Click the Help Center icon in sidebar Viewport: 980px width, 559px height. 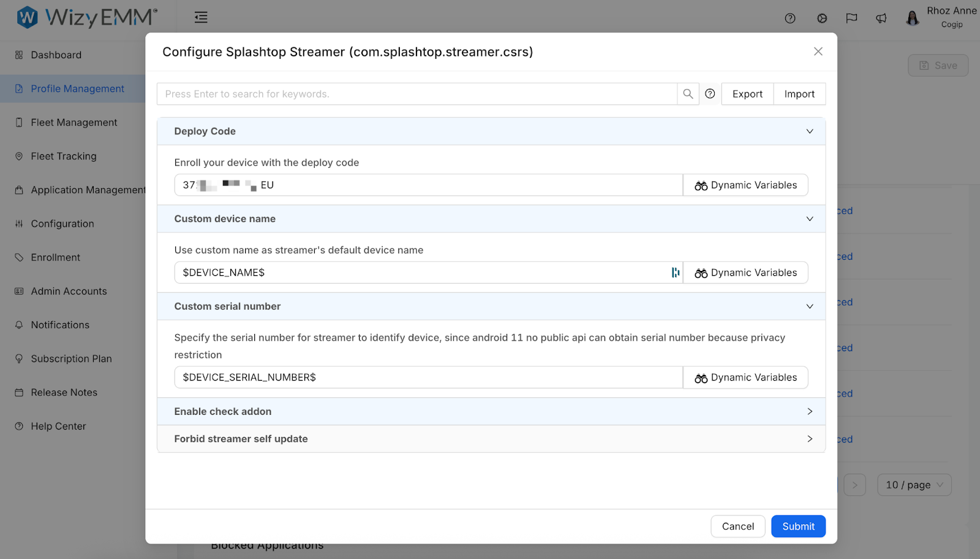(19, 426)
